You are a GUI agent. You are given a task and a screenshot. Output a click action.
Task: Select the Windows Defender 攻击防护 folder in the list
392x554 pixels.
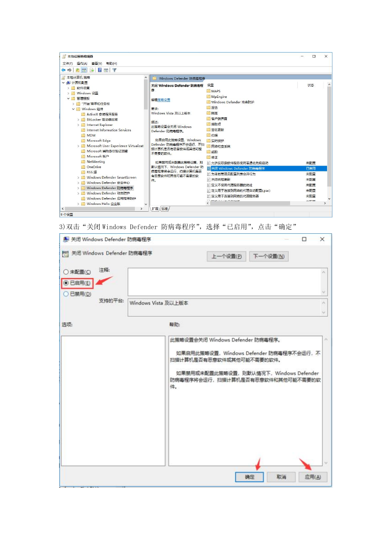click(230, 102)
